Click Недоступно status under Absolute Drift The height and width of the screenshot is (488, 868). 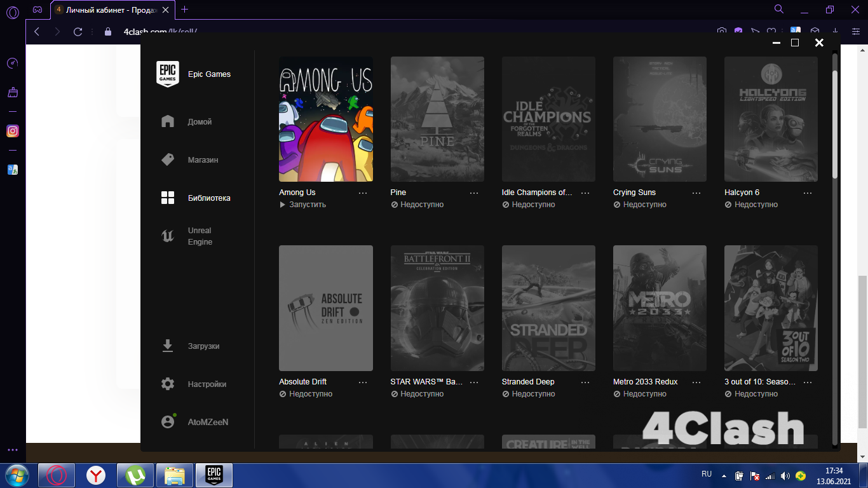pos(306,394)
